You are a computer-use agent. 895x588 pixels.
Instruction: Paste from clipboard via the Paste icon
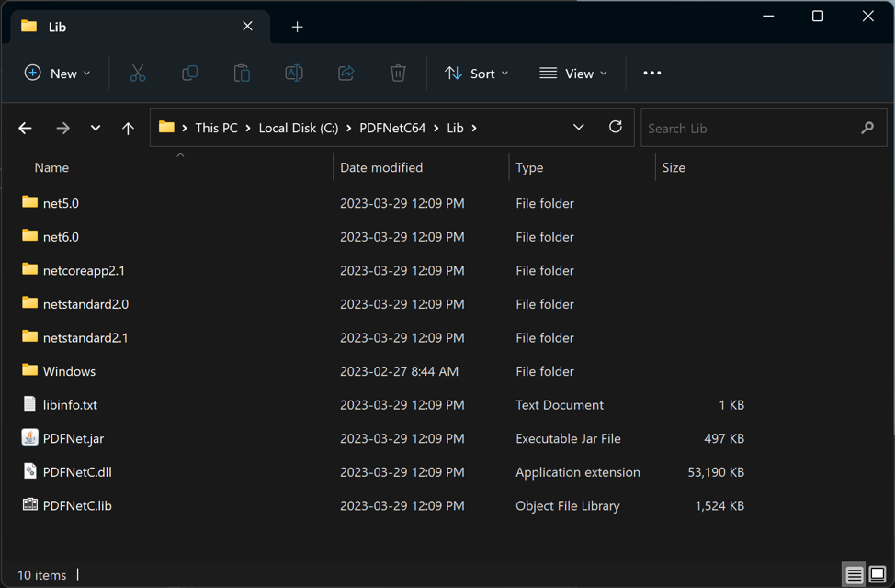point(242,73)
